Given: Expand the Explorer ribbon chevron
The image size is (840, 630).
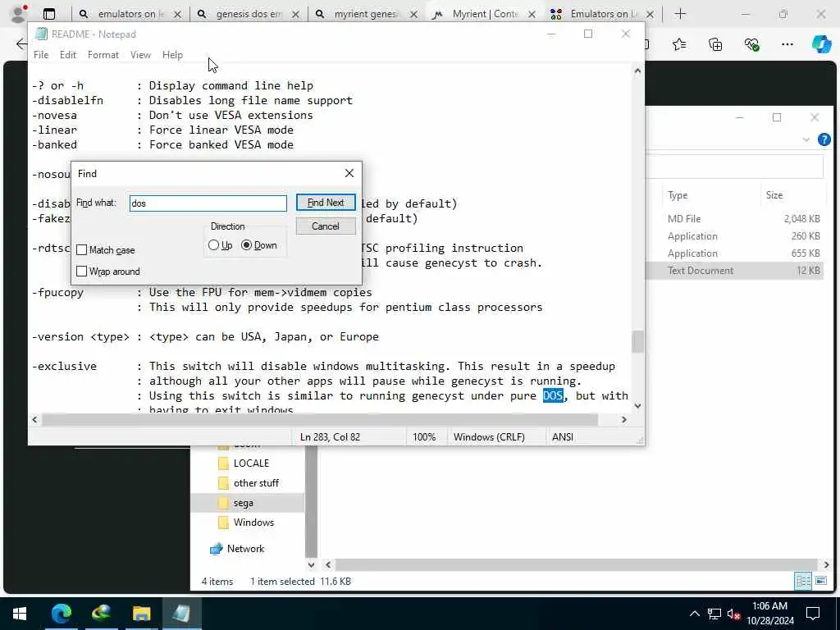Looking at the screenshot, I should click(x=806, y=139).
